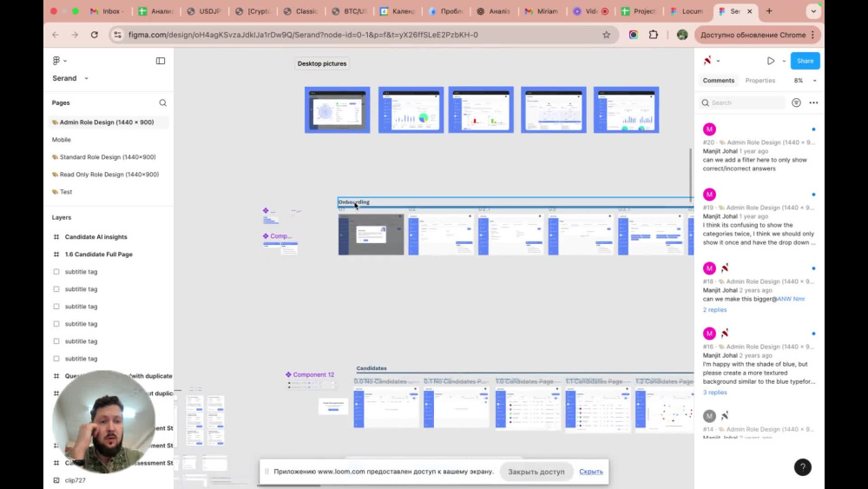
Task: Click the @ANW Nmr mention link
Action: 789,299
